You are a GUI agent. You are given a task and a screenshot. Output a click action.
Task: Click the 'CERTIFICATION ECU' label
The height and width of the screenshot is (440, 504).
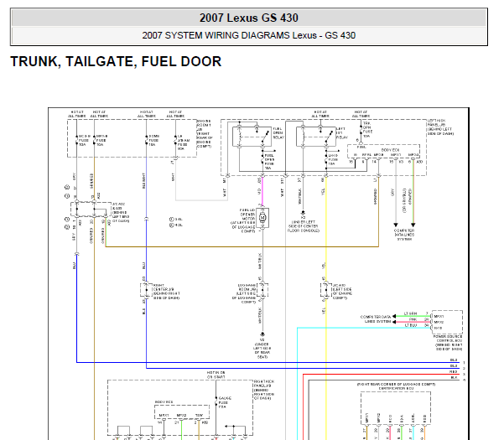tap(395, 389)
